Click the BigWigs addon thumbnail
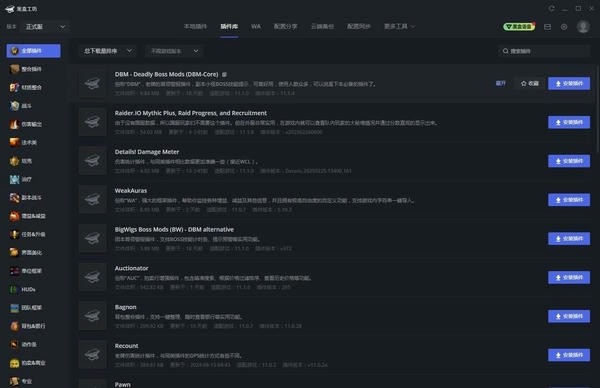The image size is (600, 388). (x=92, y=238)
